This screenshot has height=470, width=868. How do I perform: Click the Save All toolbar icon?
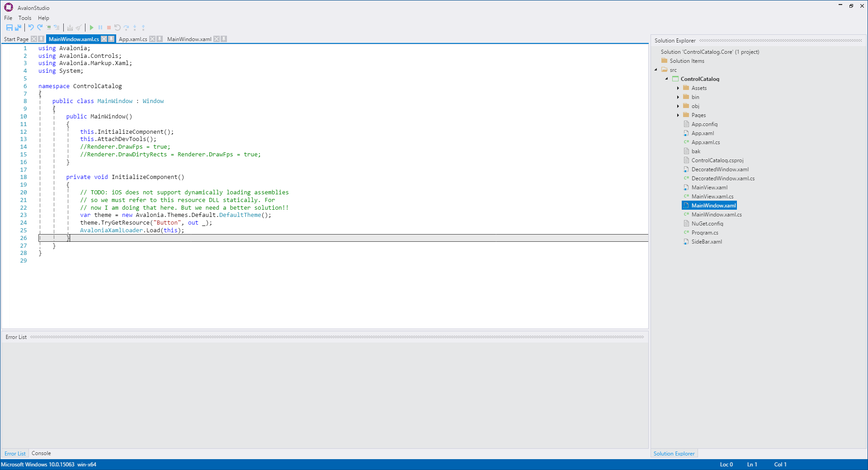click(18, 28)
